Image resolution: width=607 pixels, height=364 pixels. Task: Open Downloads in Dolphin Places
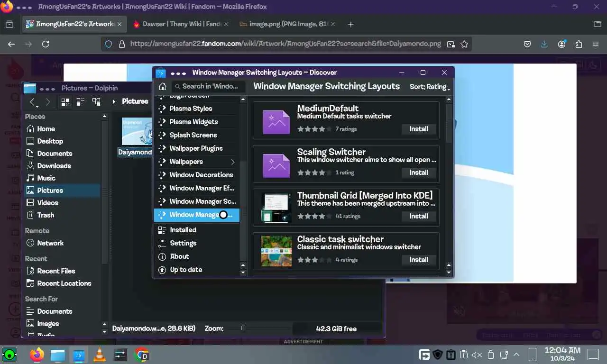[63, 166]
